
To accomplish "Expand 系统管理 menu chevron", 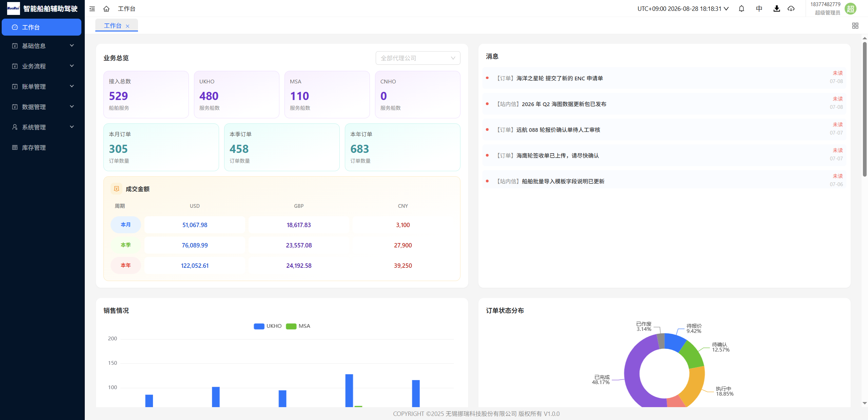I will 72,127.
